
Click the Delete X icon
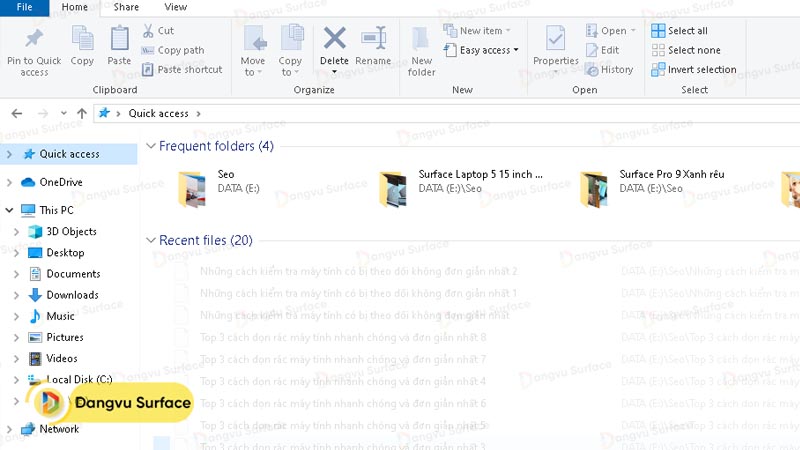click(334, 38)
